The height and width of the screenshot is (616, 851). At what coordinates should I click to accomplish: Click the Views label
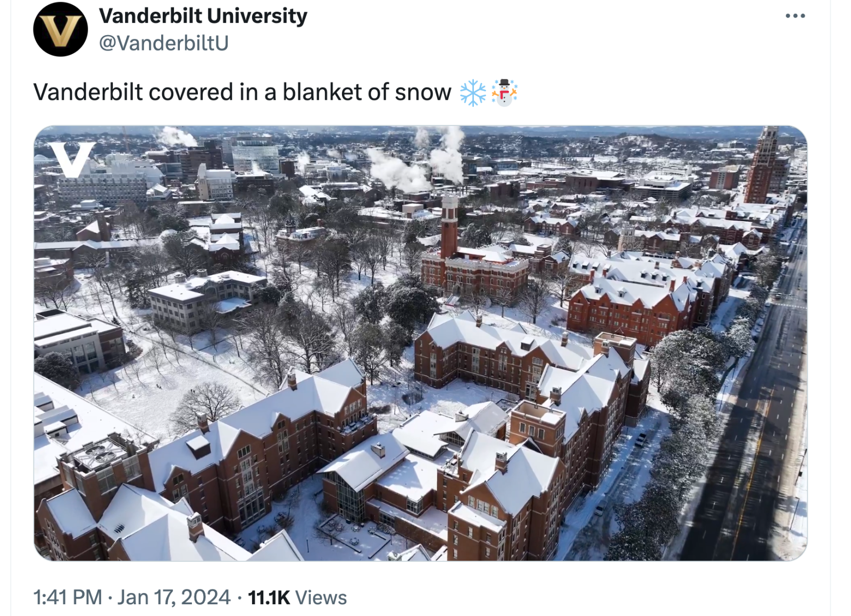pos(321,597)
